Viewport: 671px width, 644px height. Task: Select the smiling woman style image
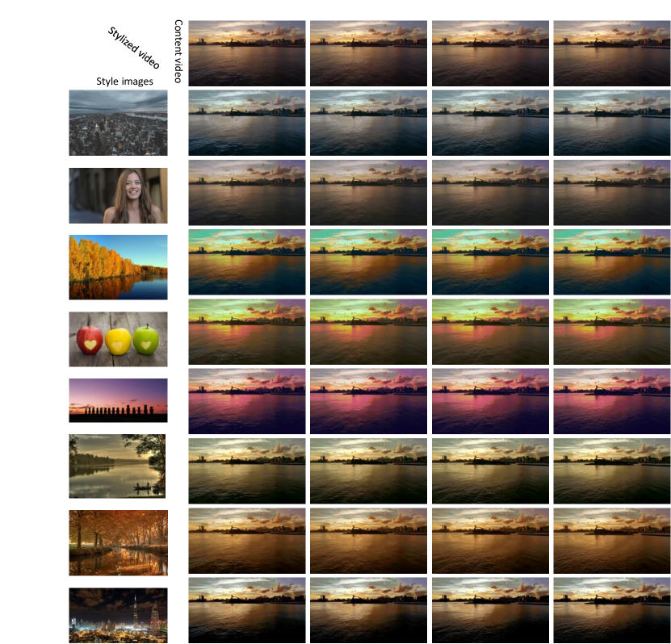[x=118, y=195]
